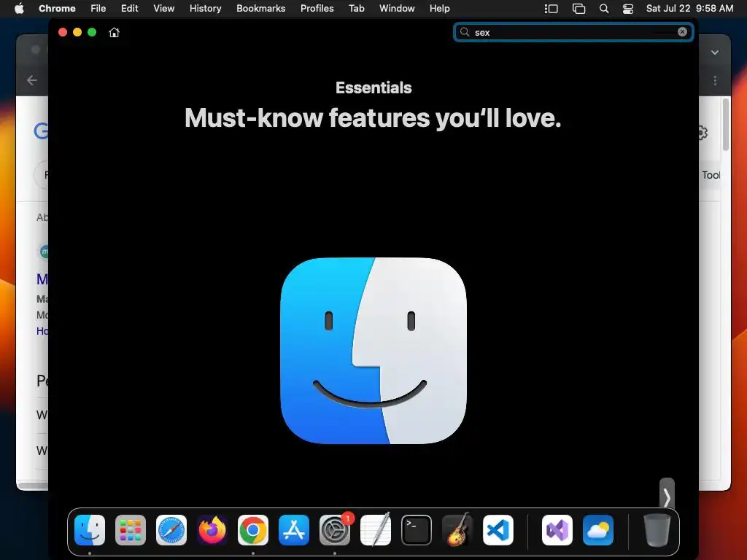Open the Weather app from the Dock
The width and height of the screenshot is (747, 560).
(598, 530)
